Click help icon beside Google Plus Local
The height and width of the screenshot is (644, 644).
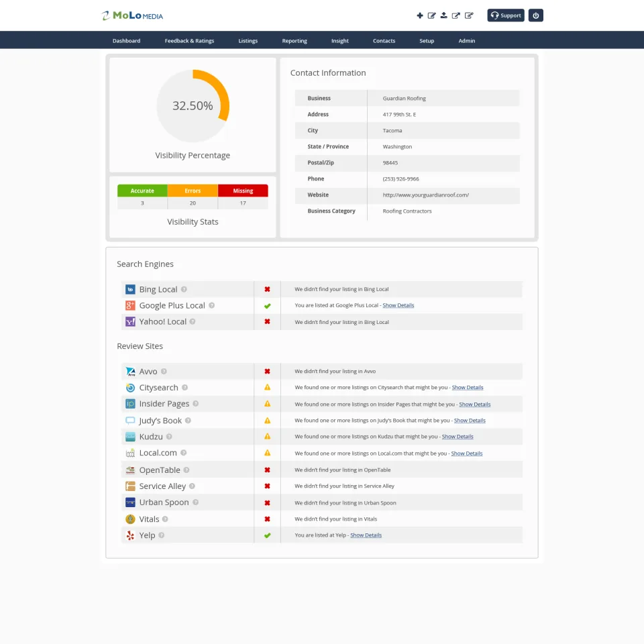point(211,305)
